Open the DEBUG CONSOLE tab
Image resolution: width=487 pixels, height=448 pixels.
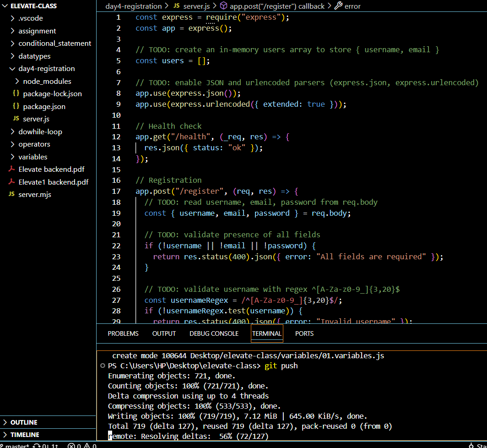tap(214, 333)
